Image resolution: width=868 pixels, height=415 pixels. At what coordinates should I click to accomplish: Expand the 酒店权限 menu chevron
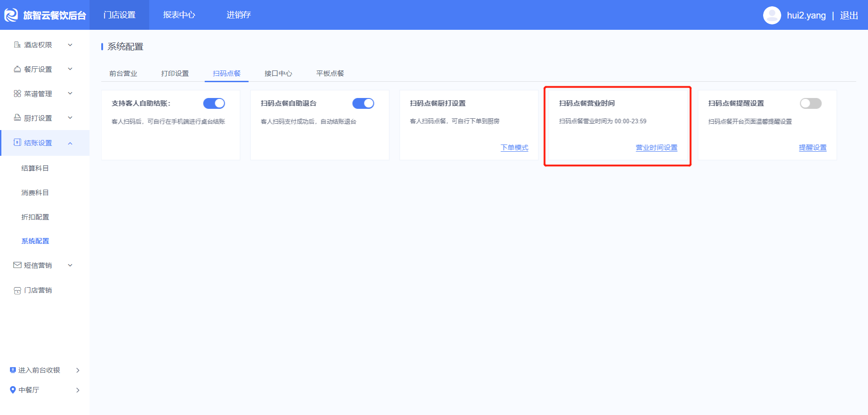(x=70, y=45)
